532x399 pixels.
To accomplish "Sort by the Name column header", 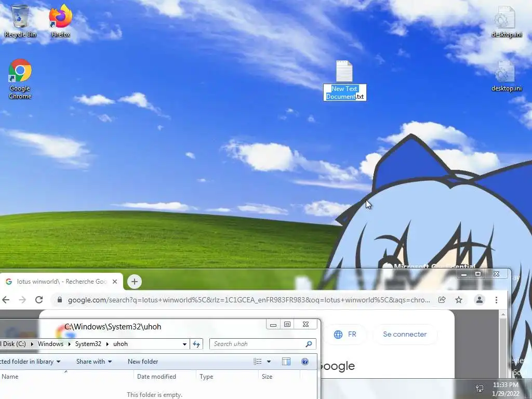I will click(67, 376).
